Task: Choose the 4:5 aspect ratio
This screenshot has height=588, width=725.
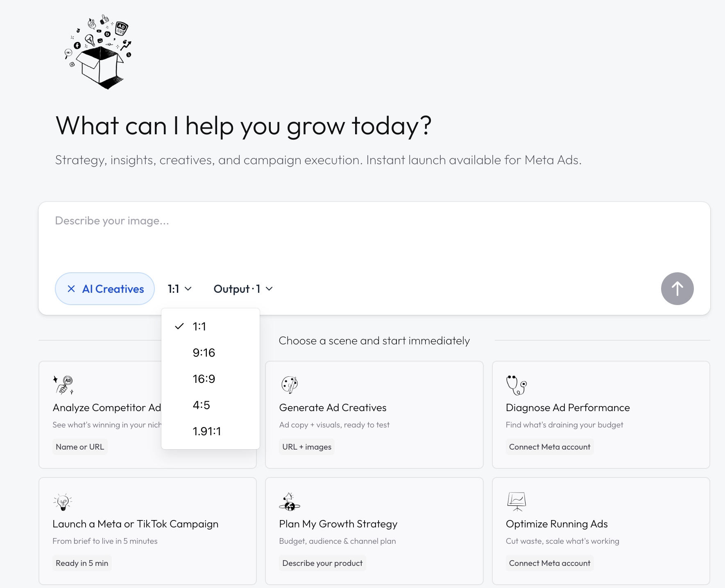Action: [x=211, y=405]
